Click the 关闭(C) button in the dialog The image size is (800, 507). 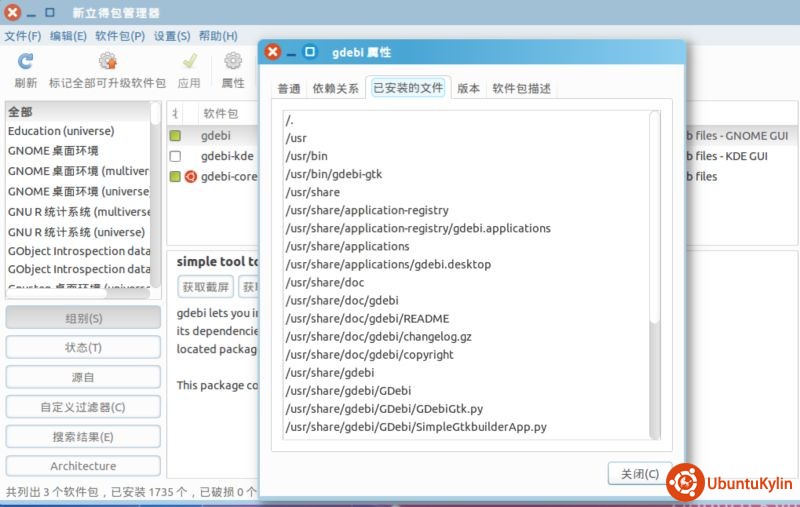click(x=639, y=474)
